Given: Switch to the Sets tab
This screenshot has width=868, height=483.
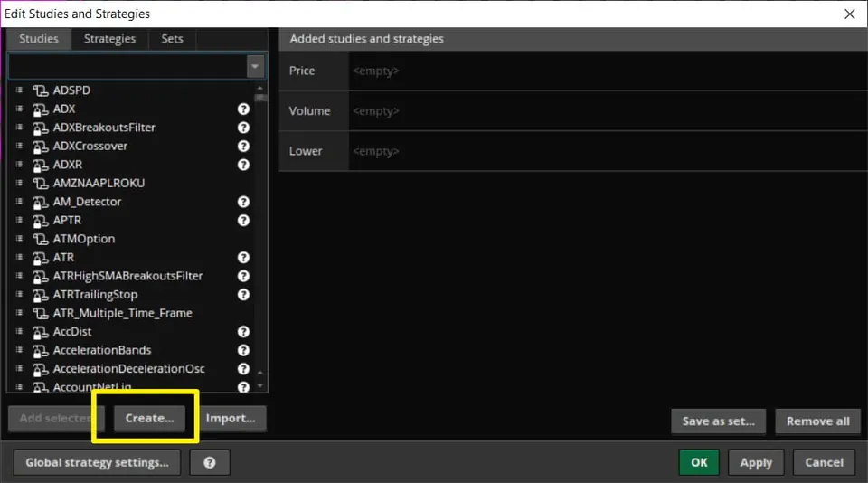Looking at the screenshot, I should [x=172, y=39].
